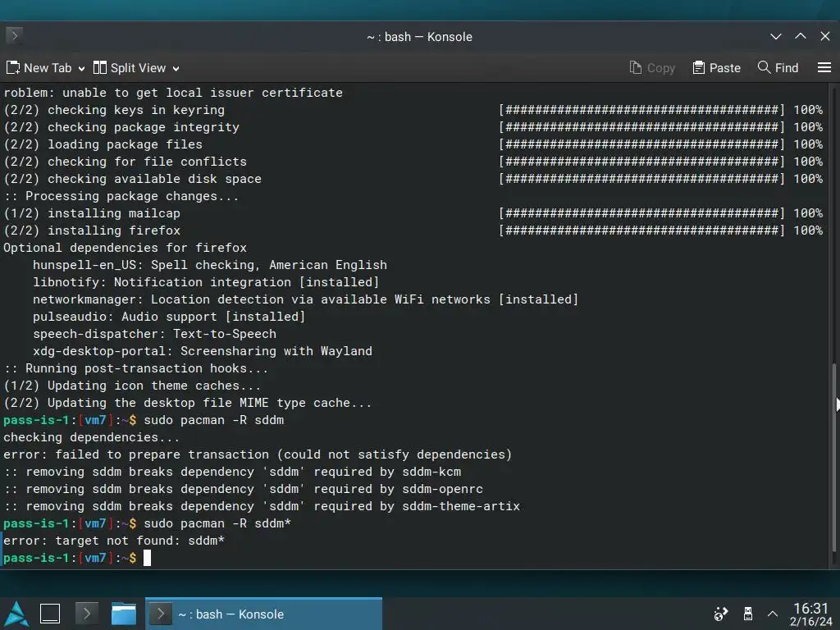Click 'required by sddm-theme-artix' line
Image resolution: width=840 pixels, height=630 pixels.
click(262, 506)
